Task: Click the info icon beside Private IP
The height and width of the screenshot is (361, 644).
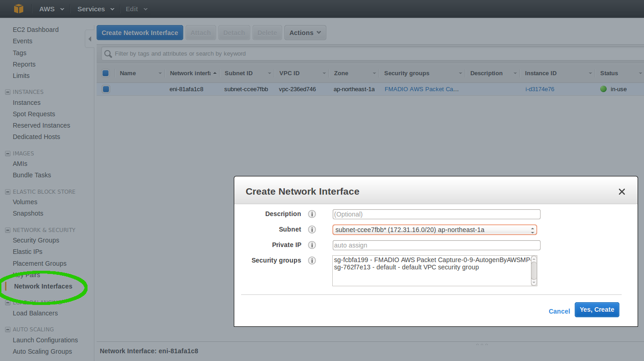Action: tap(312, 245)
